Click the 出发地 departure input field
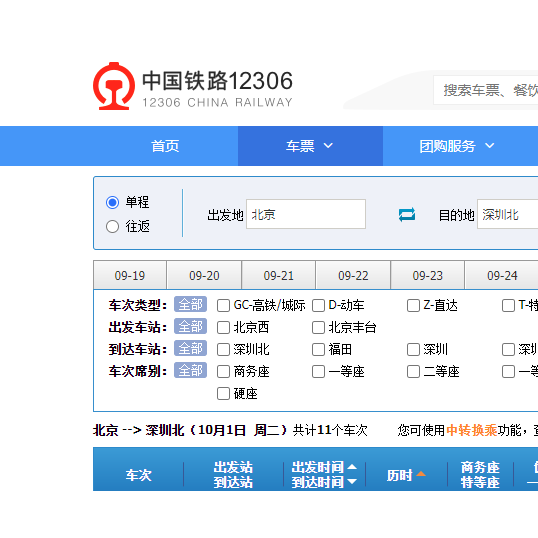Viewport: 538px width, 538px height. tap(306, 214)
